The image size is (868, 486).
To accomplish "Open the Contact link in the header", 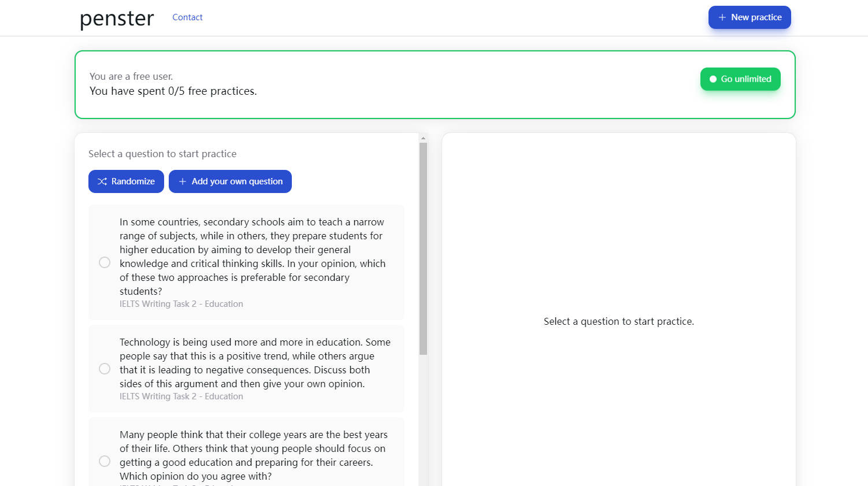I will pyautogui.click(x=187, y=17).
